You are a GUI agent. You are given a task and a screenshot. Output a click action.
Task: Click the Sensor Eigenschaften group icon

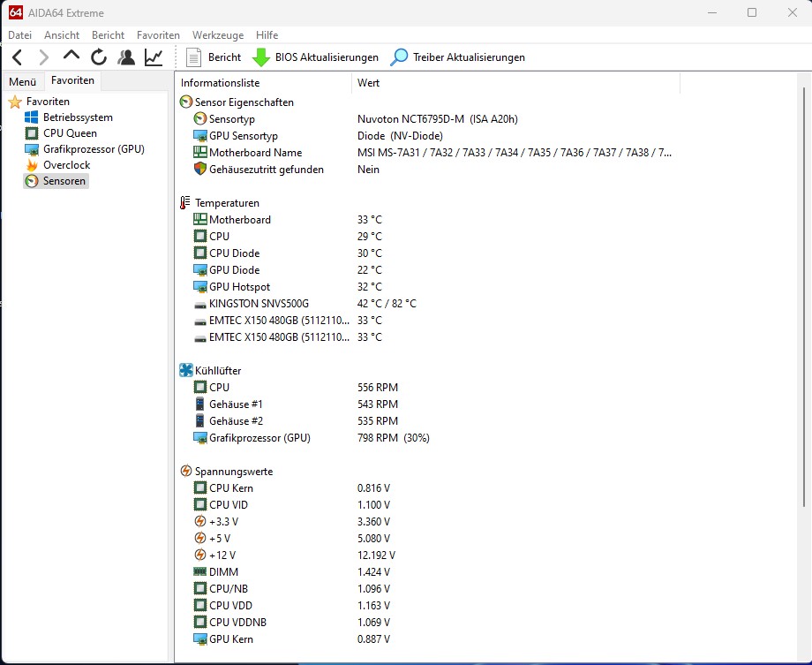(186, 102)
